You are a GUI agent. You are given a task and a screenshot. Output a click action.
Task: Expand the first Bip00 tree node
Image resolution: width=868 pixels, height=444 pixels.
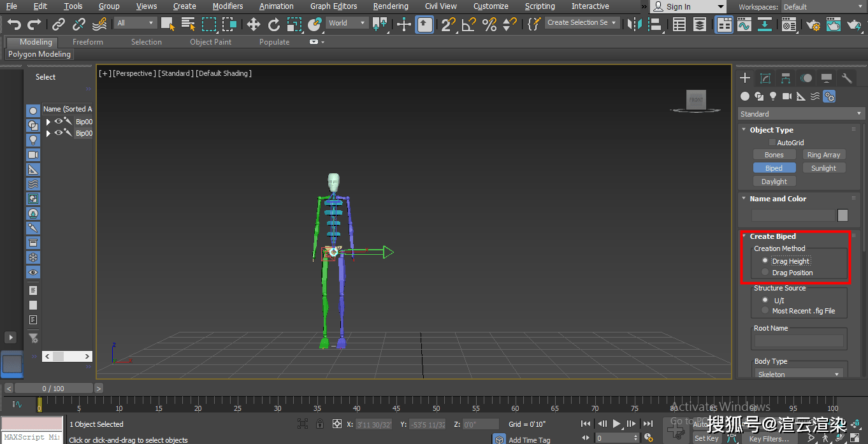48,122
